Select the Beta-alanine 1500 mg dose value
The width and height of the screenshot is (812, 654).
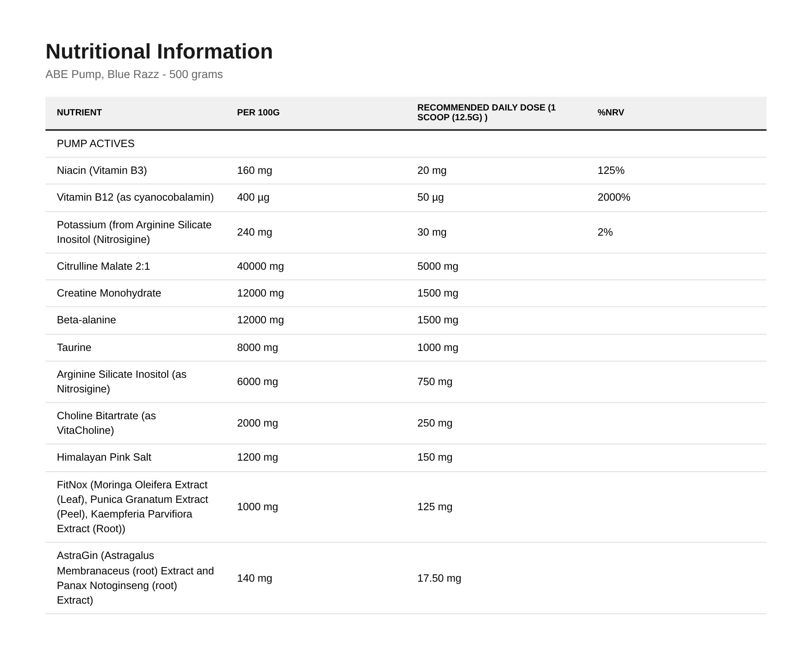point(438,320)
